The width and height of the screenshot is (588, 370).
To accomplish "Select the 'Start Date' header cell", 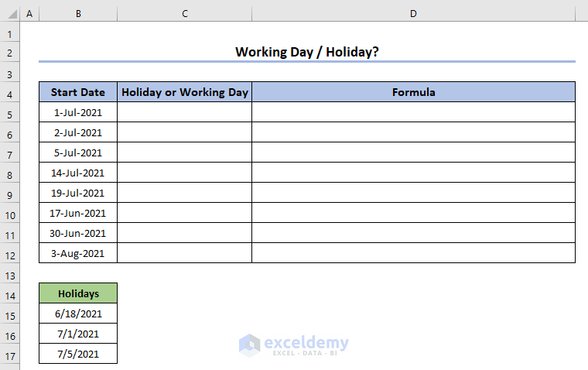I will coord(78,92).
